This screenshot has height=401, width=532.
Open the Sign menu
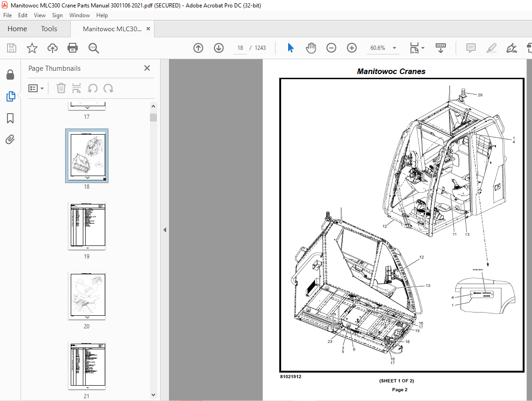(57, 15)
